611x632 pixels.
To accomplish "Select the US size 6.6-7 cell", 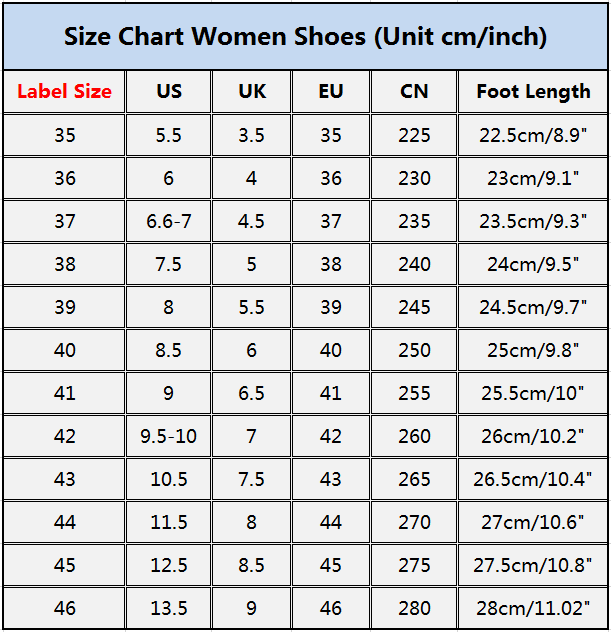I will 169,221.
